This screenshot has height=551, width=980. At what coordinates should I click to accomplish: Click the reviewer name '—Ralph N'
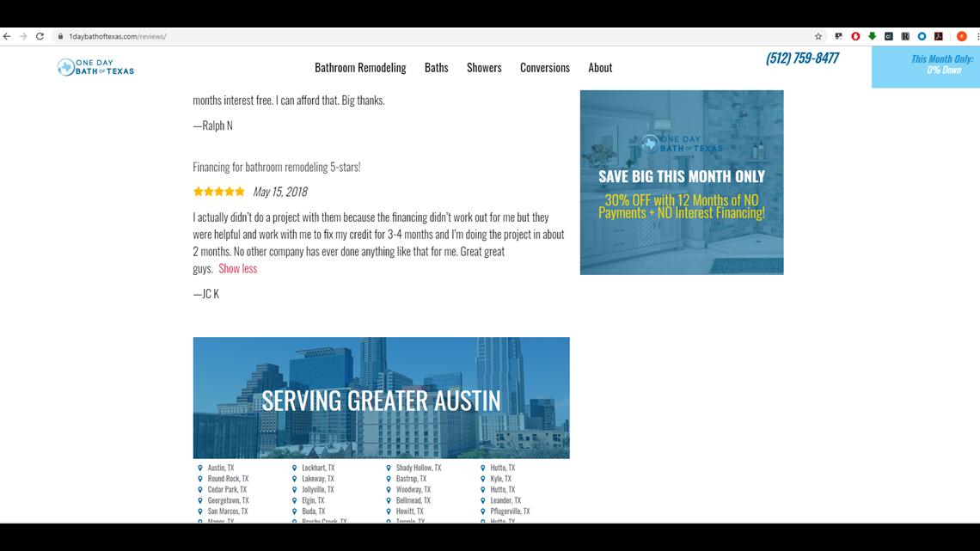click(x=212, y=126)
